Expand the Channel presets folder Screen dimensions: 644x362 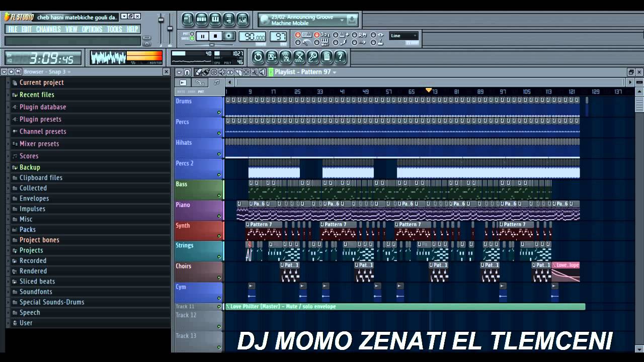(x=42, y=132)
